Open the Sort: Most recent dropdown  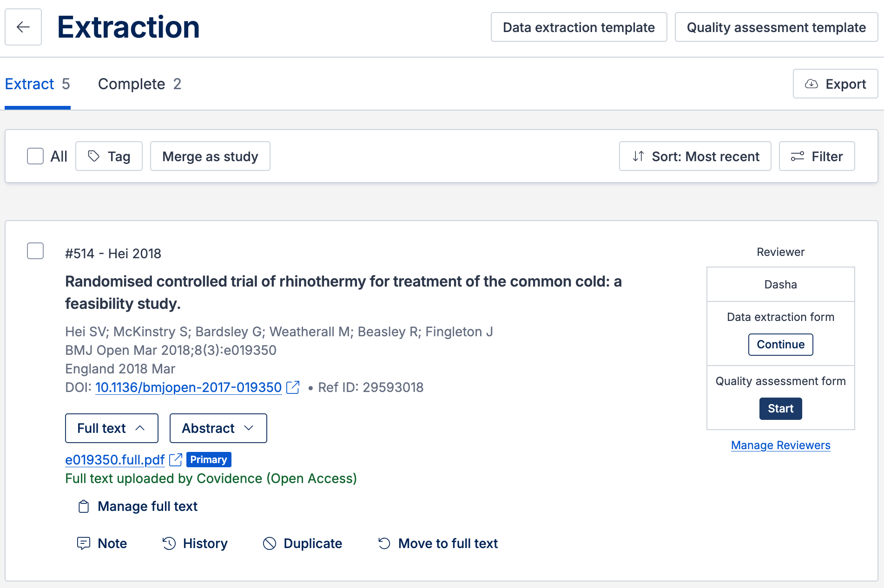[x=695, y=157]
